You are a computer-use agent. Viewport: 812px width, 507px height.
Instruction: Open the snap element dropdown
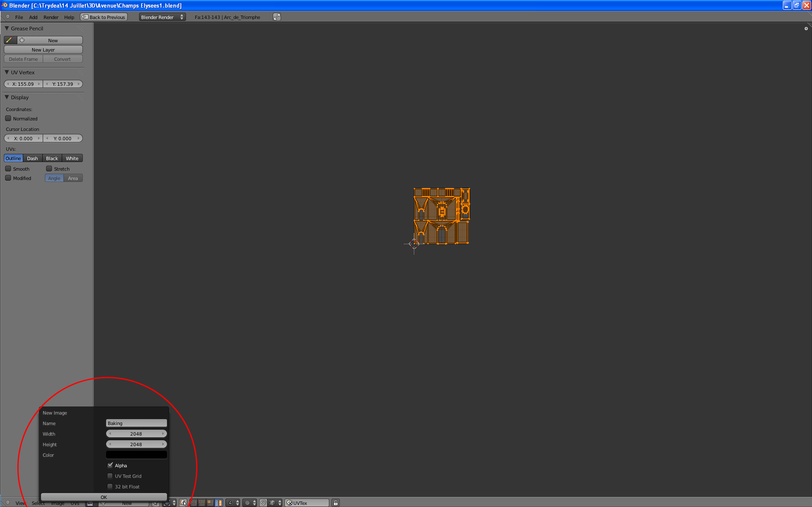click(275, 503)
